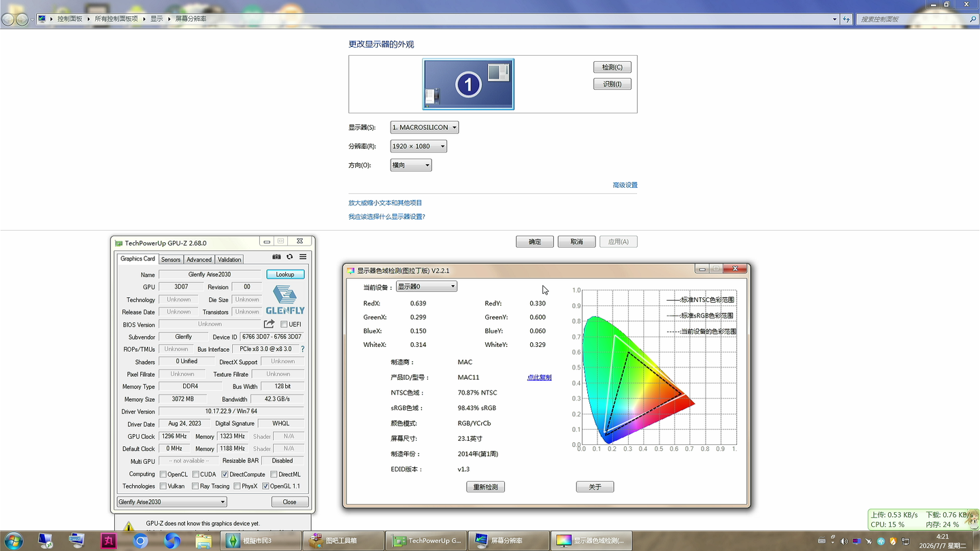Open the file explorer folder on taskbar
980x551 pixels.
[x=203, y=541]
